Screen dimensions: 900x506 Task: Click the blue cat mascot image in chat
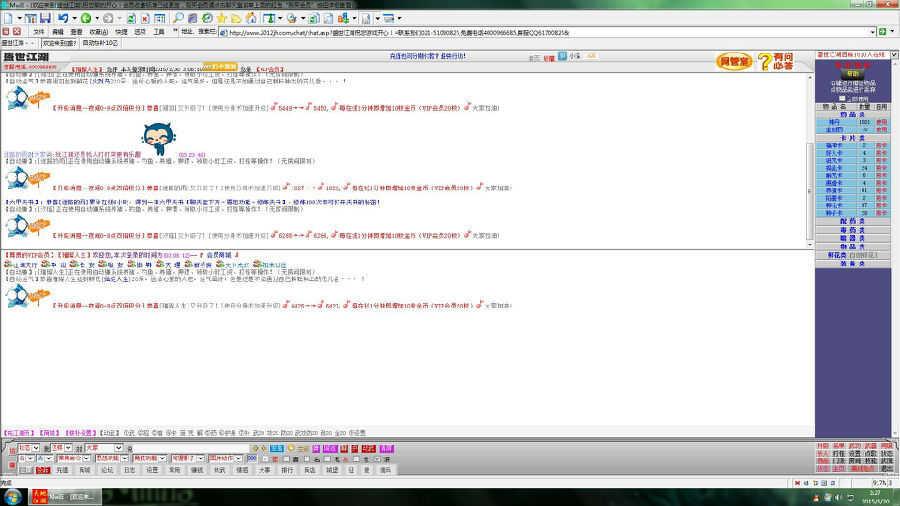(x=158, y=138)
